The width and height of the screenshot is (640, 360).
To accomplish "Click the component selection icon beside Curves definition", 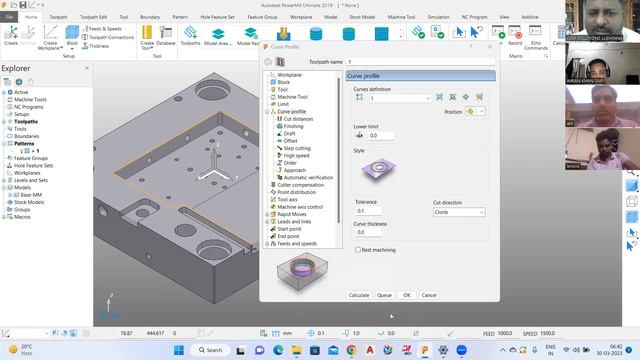I will pos(360,98).
